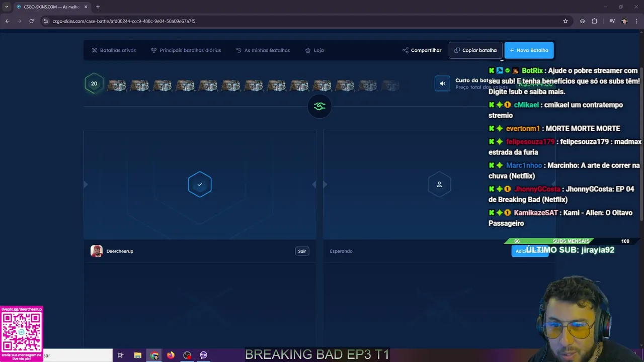Click the site info icon in address bar
Viewport: 644px width, 362px height.
tap(46, 21)
